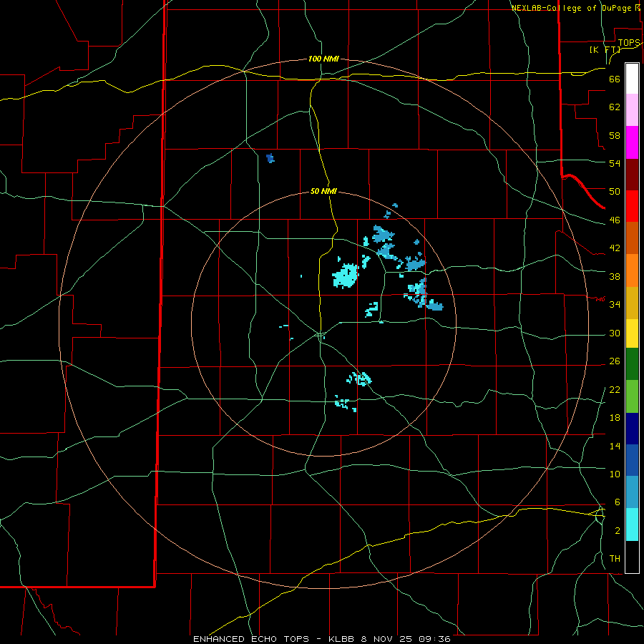Click the 10 legend value
This screenshot has width=644, height=644.
[615, 474]
